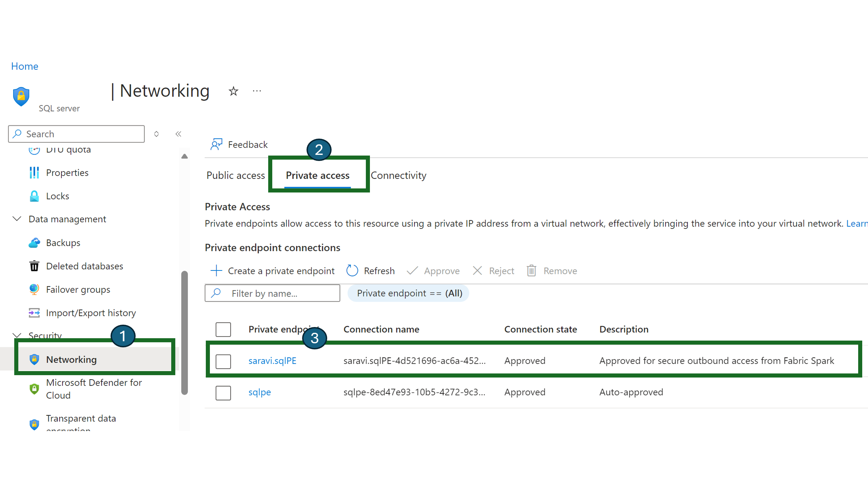
Task: Click the saravi.sqlPE private endpoint link
Action: pyautogui.click(x=273, y=361)
